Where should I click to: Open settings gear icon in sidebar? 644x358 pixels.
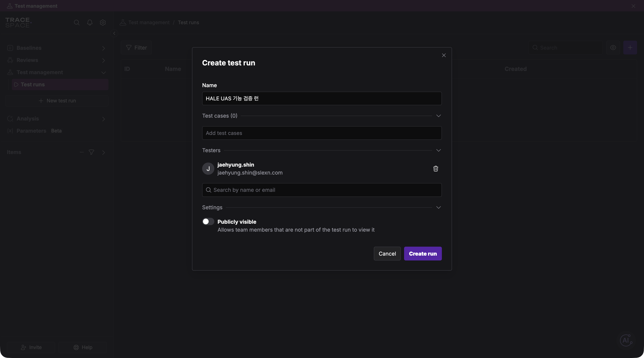click(103, 23)
